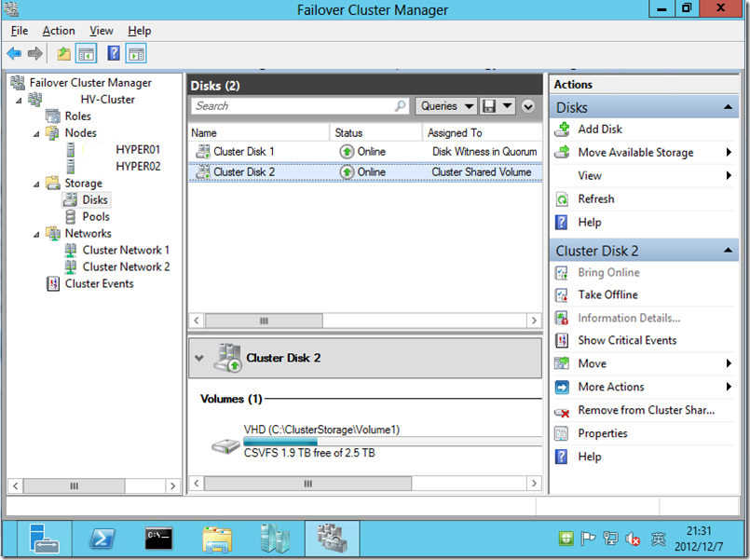Click Remove from Cluster Shar... action
Screen dimensions: 750x560
[x=647, y=410]
